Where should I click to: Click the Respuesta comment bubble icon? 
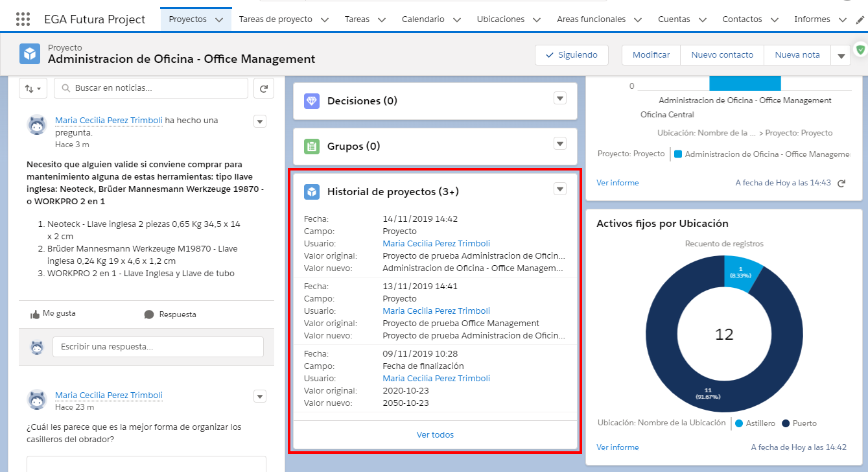pos(149,314)
